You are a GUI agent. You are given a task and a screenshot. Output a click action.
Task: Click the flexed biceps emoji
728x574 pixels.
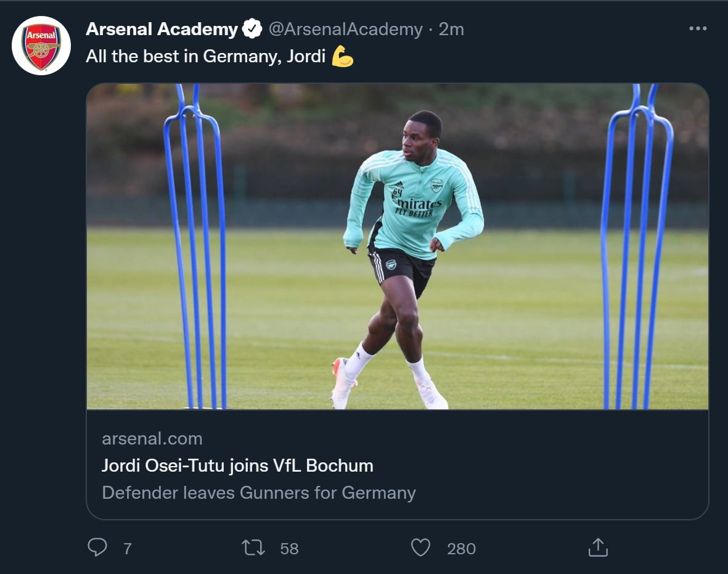click(343, 57)
